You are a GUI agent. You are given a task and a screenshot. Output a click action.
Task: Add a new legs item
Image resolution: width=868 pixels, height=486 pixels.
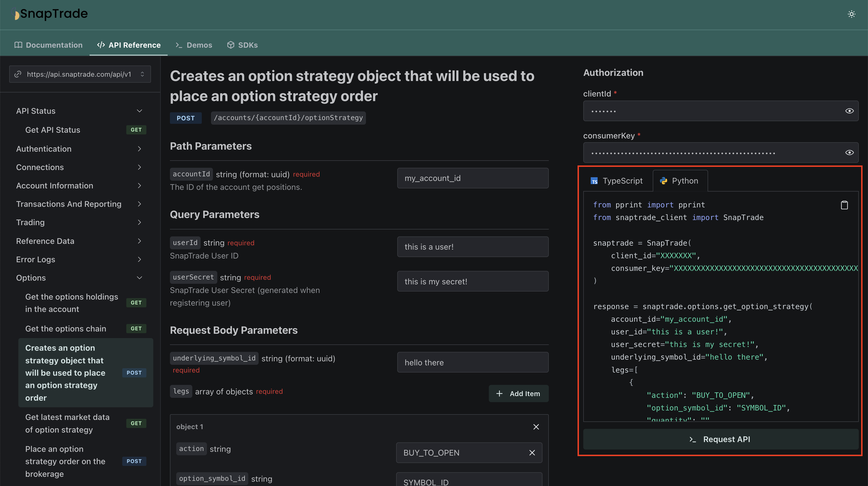pos(519,394)
